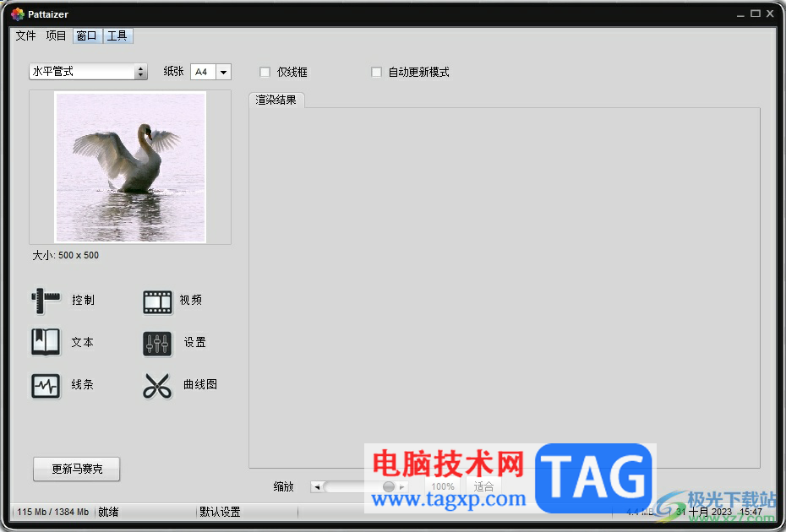
Task: Click the 视频 label text
Action: pyautogui.click(x=191, y=300)
